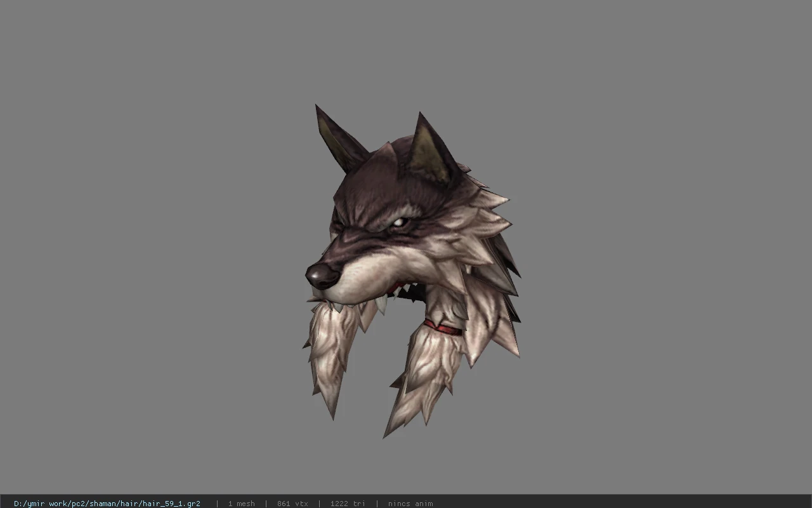
Task: Click the file path hair_59_1.gr2 in status bar
Action: (107, 504)
